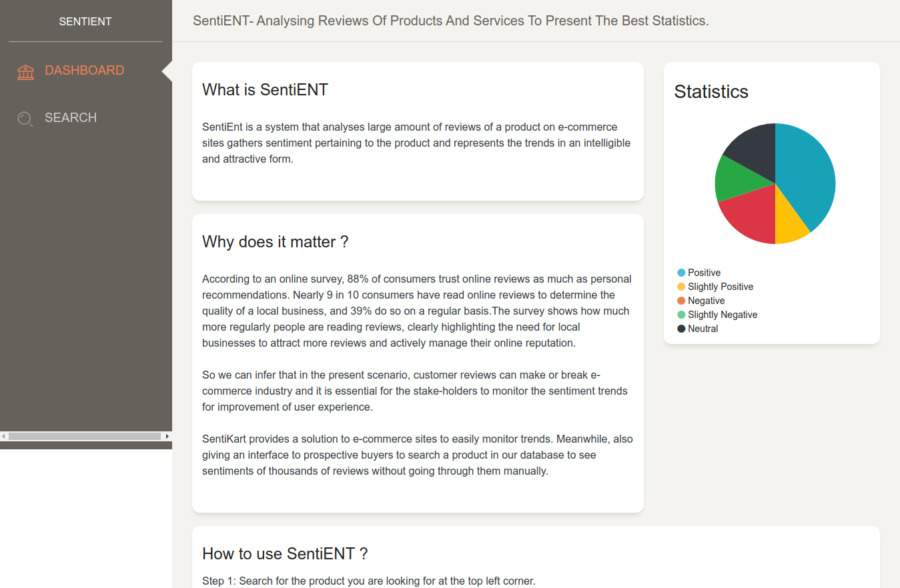Click the sidebar horizontal scrollbar right arrow
900x588 pixels.
tap(167, 436)
